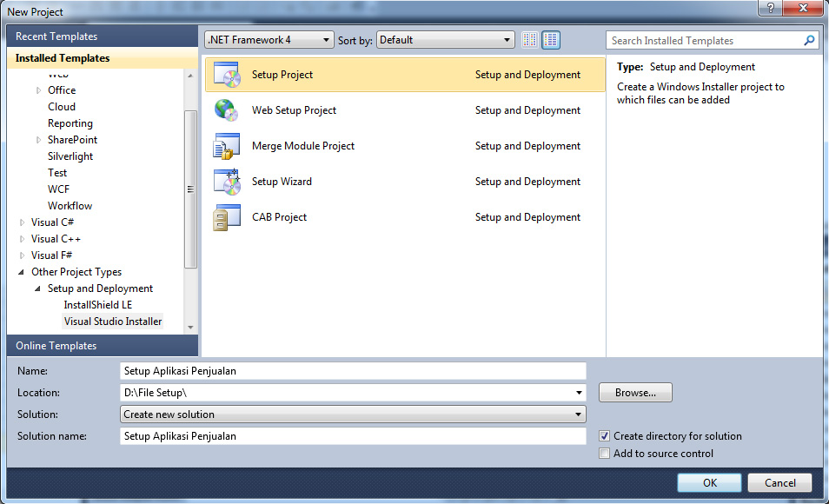Click the Name input field

tap(353, 371)
